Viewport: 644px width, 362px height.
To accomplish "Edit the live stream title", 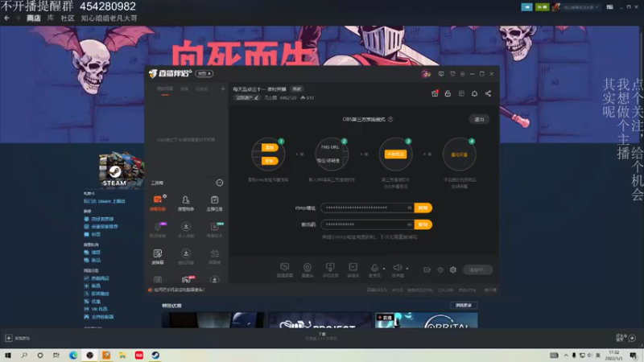I will pos(296,89).
